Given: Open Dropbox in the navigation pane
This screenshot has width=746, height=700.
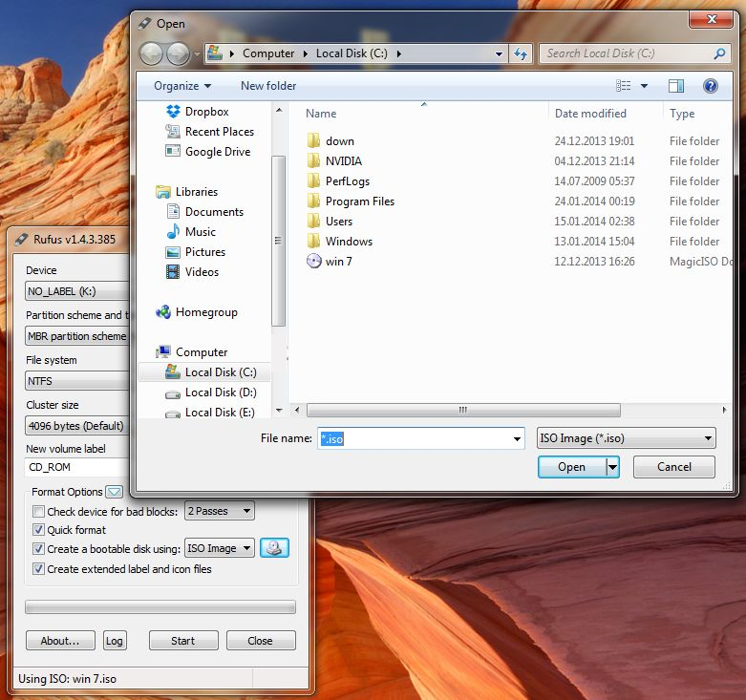Looking at the screenshot, I should click(x=206, y=112).
